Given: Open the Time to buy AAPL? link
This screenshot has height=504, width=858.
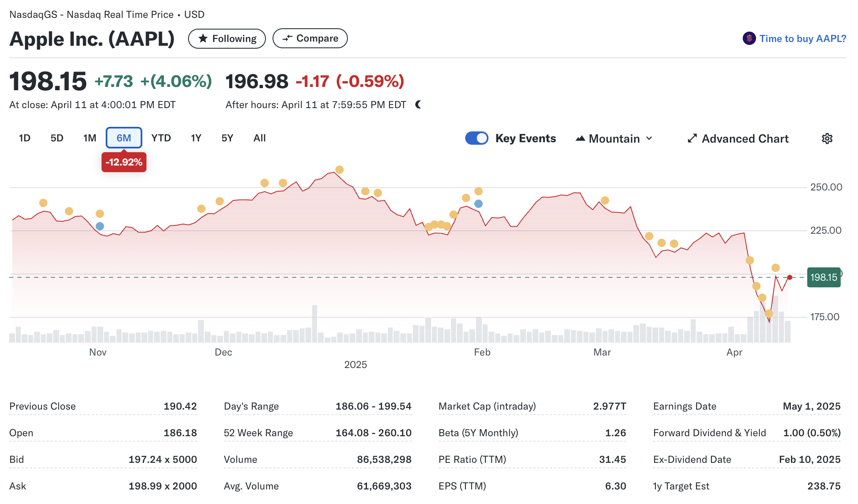Looking at the screenshot, I should pyautogui.click(x=802, y=39).
